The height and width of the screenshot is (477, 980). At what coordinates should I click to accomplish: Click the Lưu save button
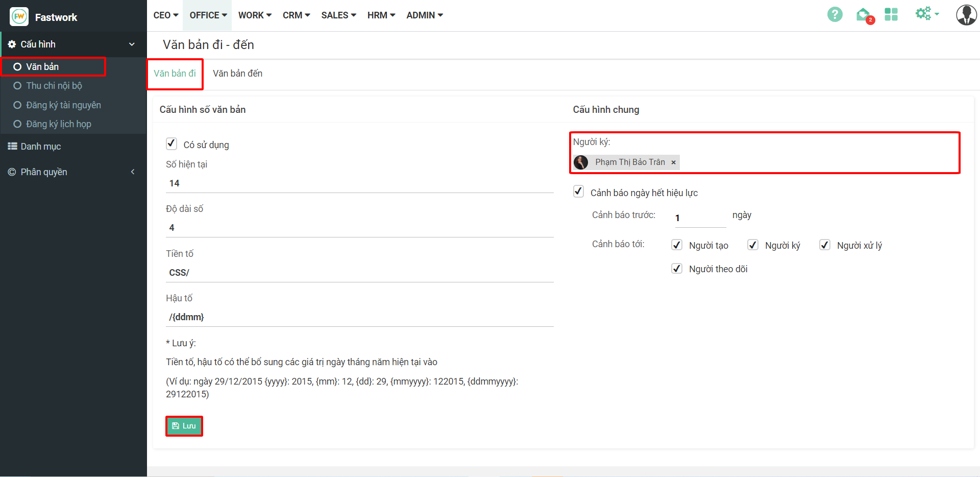click(x=184, y=426)
